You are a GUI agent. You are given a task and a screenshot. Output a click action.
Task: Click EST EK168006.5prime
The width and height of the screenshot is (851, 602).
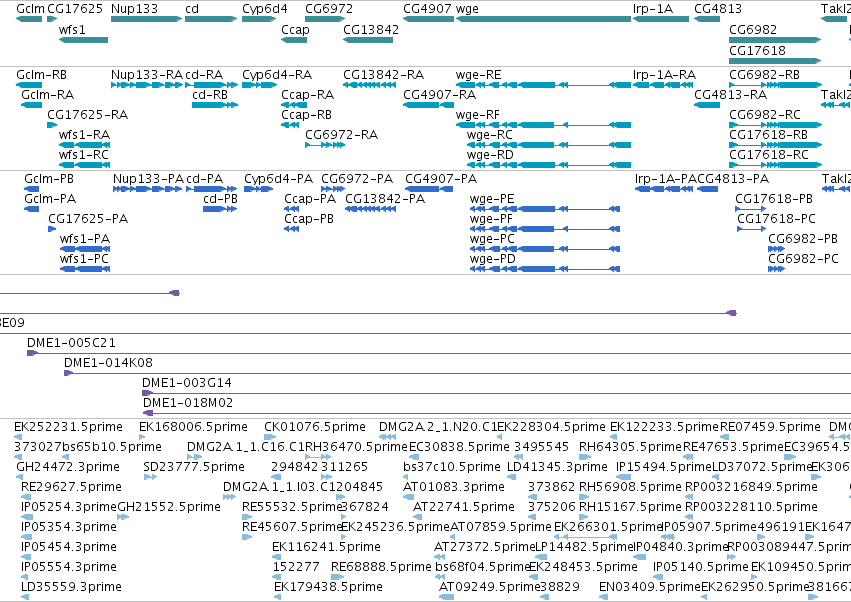coord(142,437)
